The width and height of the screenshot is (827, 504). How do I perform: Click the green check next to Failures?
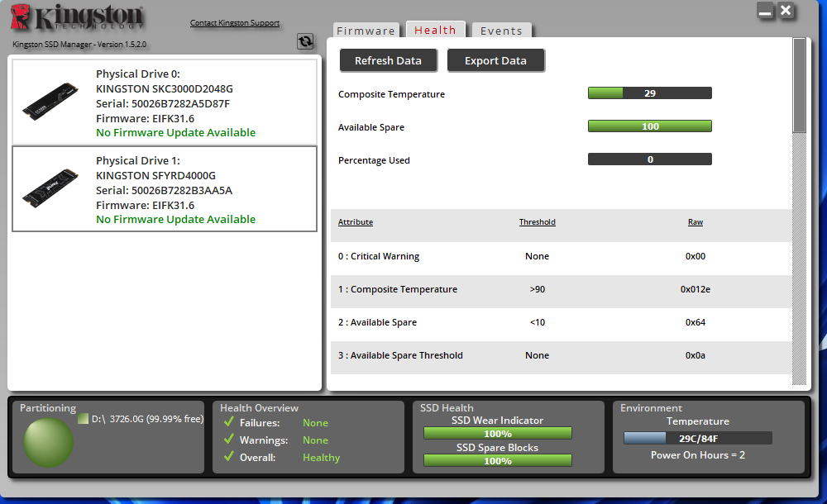click(229, 421)
